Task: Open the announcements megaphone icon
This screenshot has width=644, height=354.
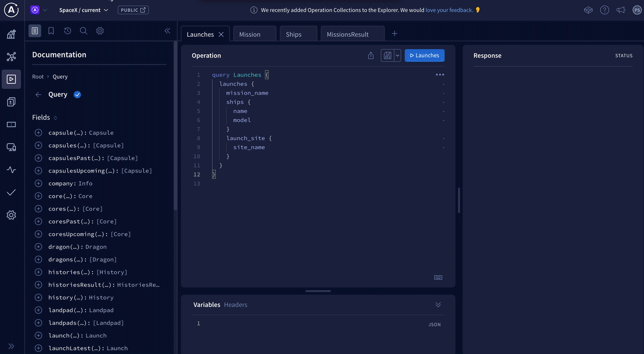Action: coord(621,10)
